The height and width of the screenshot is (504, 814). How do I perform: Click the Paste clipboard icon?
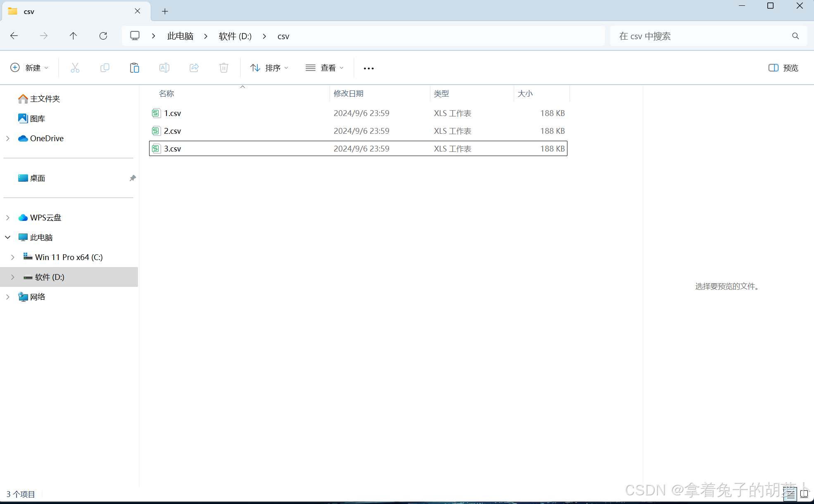[134, 68]
